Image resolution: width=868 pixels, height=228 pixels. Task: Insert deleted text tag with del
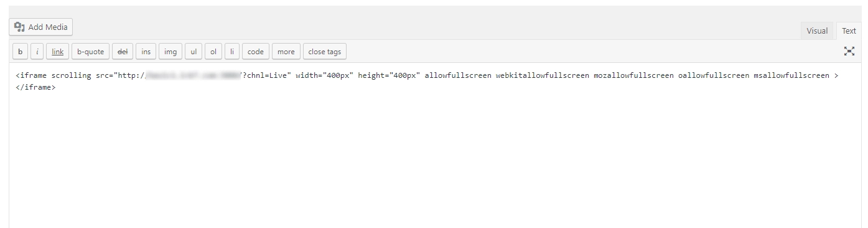tap(123, 52)
